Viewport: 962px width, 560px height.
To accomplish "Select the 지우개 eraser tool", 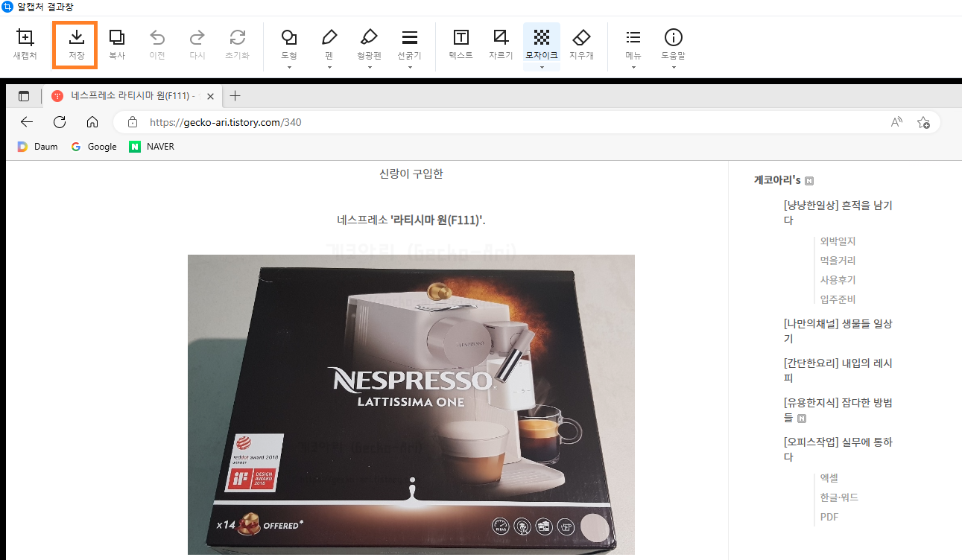I will [x=581, y=45].
